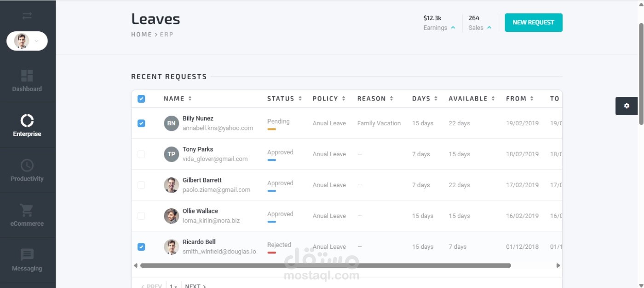Image resolution: width=644 pixels, height=288 pixels.
Task: Click the horizontal table scrollbar
Action: coord(325,265)
